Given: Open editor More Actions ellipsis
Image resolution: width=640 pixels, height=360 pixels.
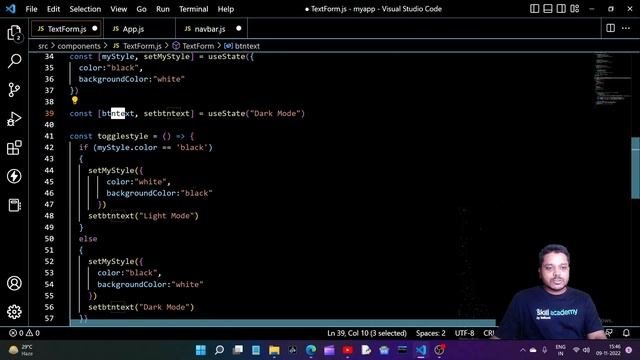Looking at the screenshot, I should point(626,28).
